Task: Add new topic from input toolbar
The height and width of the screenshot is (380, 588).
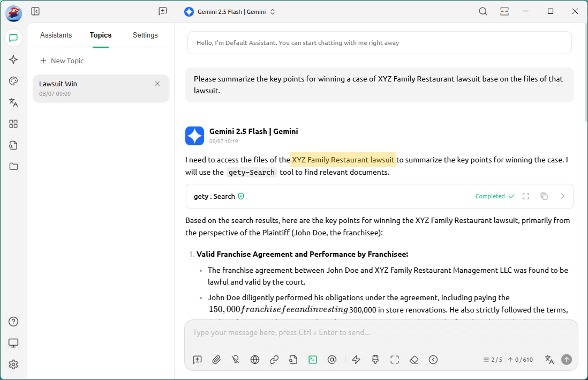Action: [x=197, y=360]
